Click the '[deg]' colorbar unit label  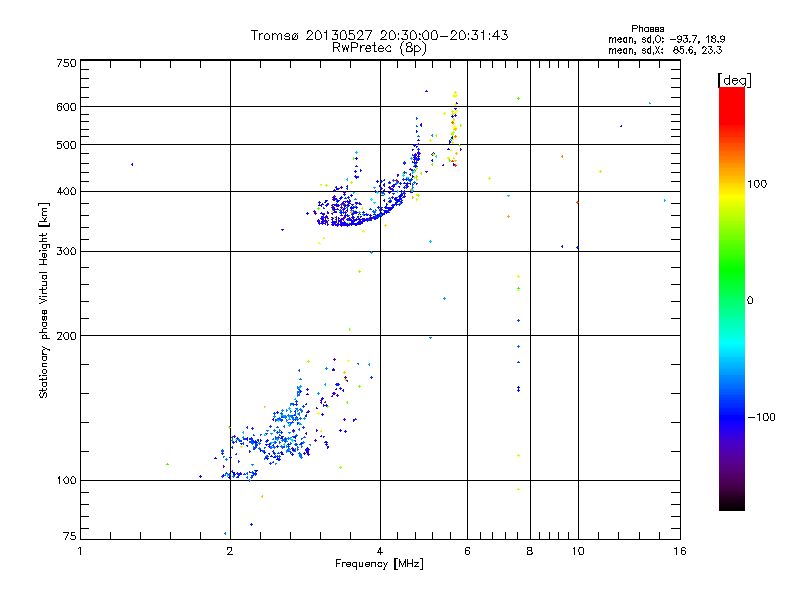pyautogui.click(x=734, y=80)
